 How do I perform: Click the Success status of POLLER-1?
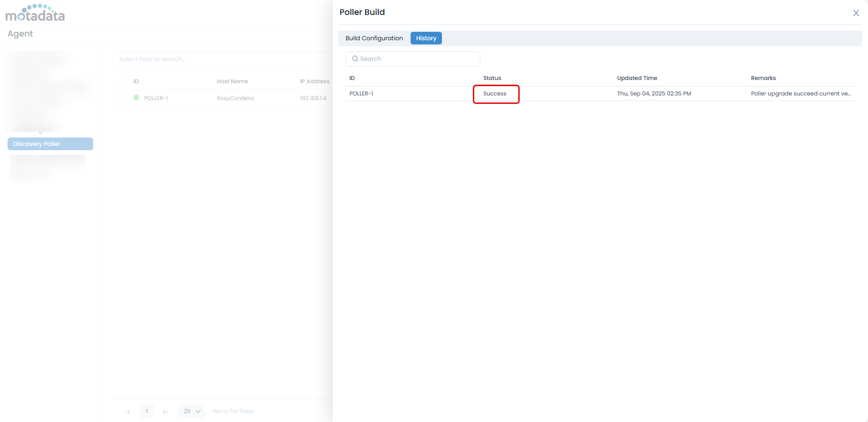[x=495, y=94]
